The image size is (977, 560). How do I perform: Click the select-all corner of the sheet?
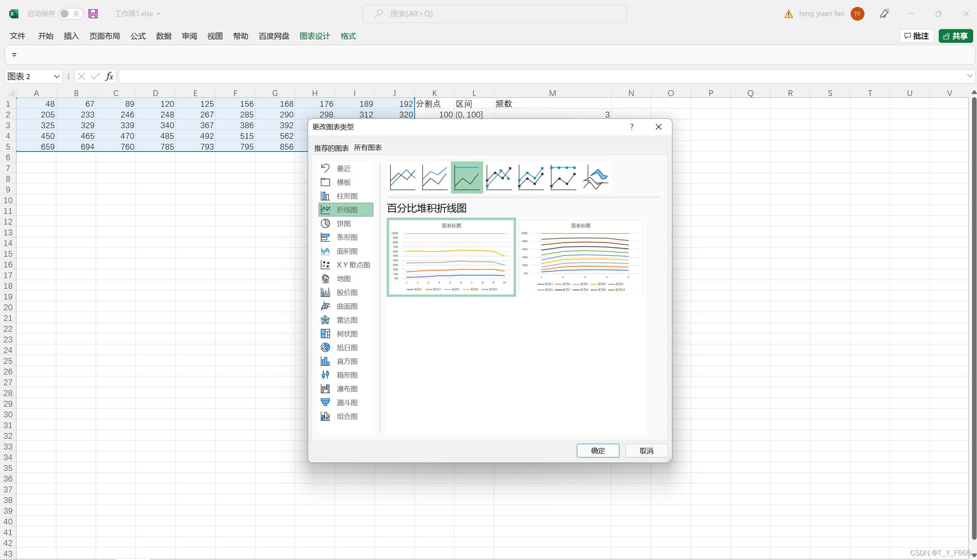11,93
